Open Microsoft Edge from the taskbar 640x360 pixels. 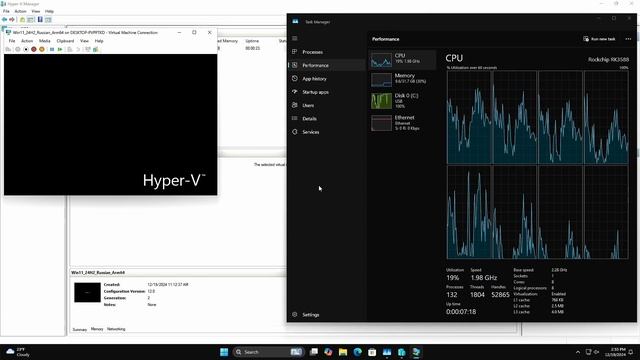(x=358, y=352)
